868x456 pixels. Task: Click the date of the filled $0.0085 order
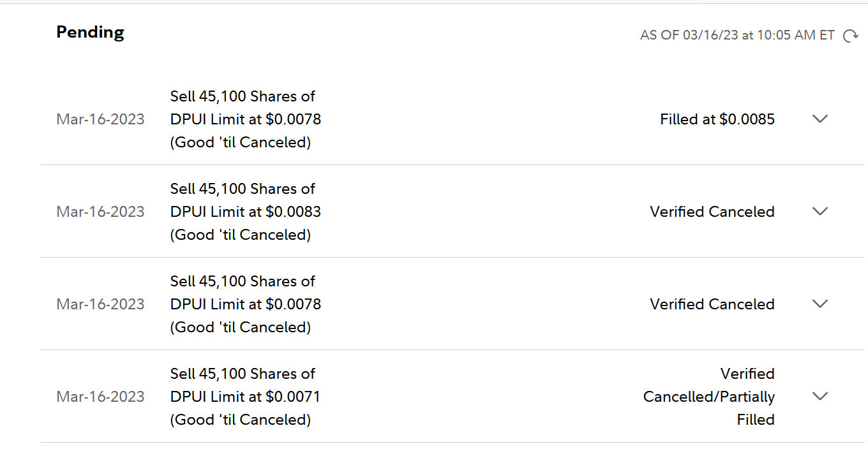(x=100, y=119)
